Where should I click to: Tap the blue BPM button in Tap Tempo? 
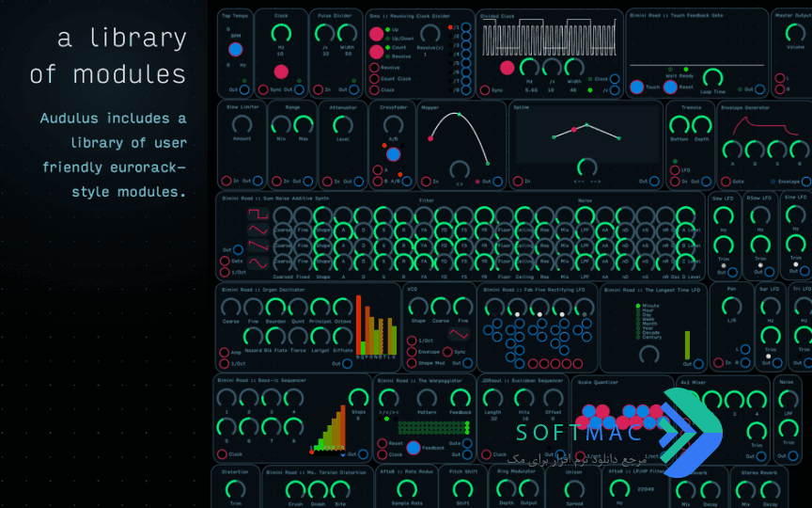235,50
